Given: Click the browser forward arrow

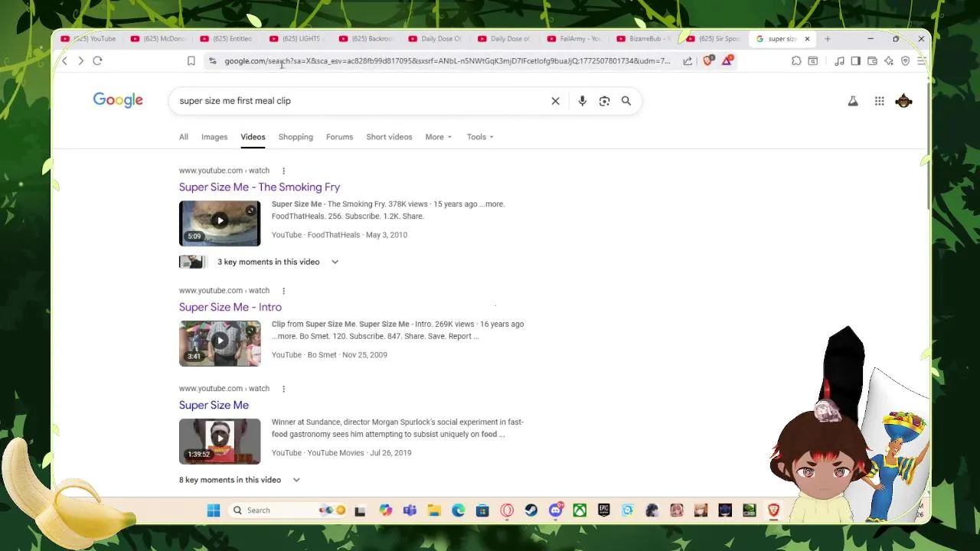Looking at the screenshot, I should pos(80,61).
